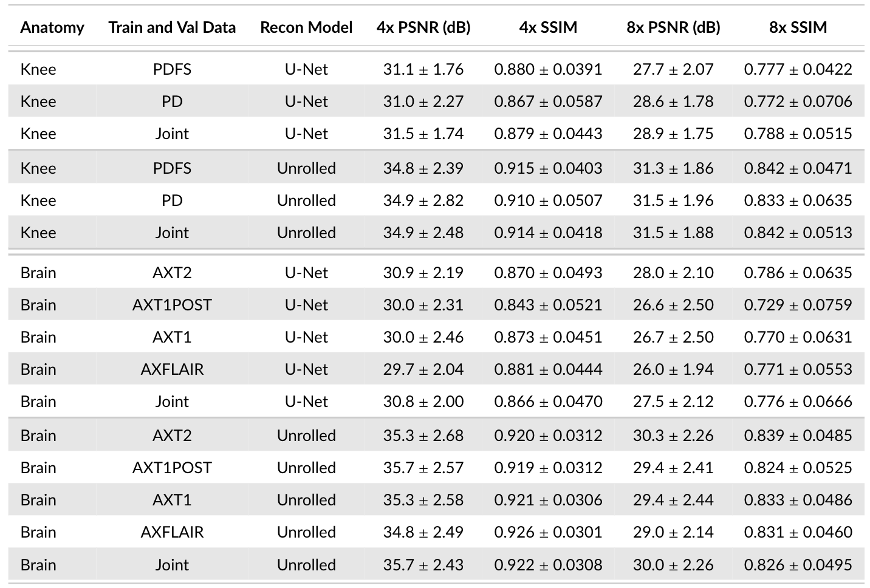Click the 0.843 ± 0.0521 SSIM cell
870x588 pixels.
[548, 305]
